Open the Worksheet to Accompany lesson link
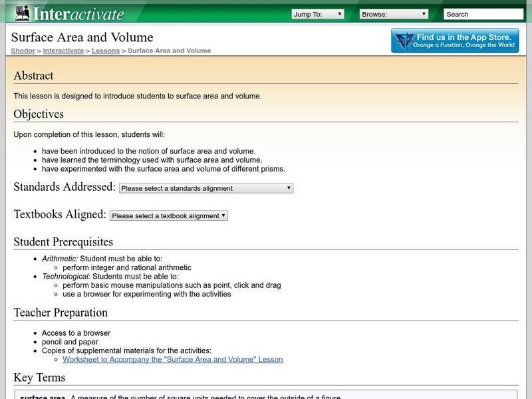 [x=172, y=359]
